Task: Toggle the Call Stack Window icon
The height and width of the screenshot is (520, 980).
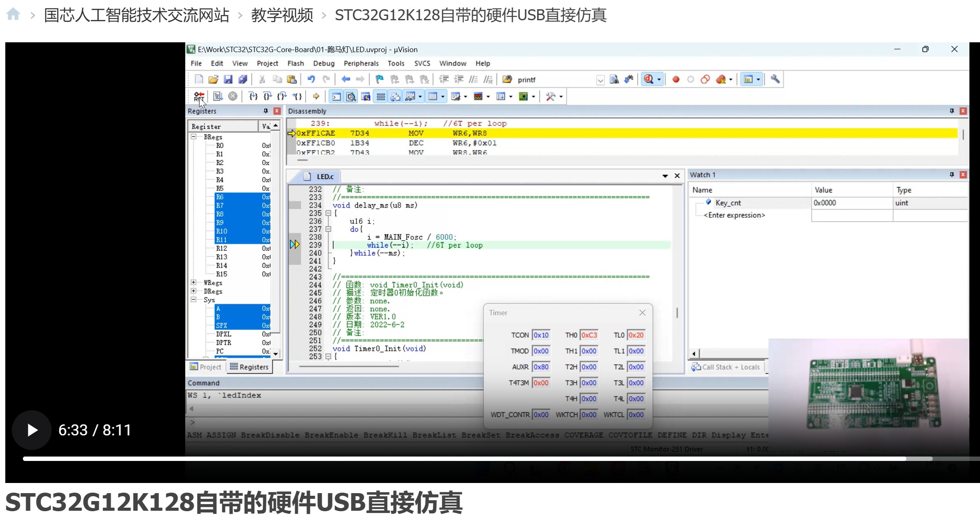Action: click(395, 96)
